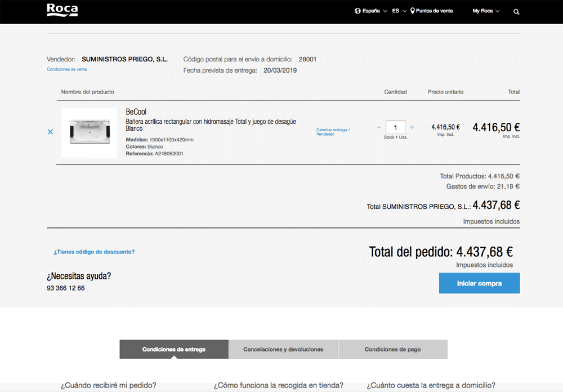Image resolution: width=563 pixels, height=392 pixels.
Task: Open the search magnifier icon
Action: [516, 12]
